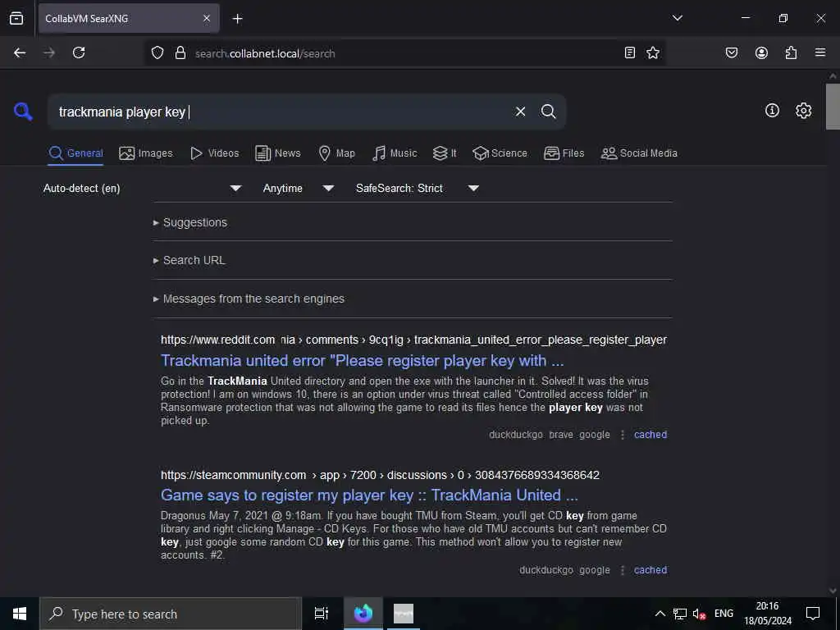Toggle reader view icon in address bar
Screen dimensions: 840x630
(630, 52)
